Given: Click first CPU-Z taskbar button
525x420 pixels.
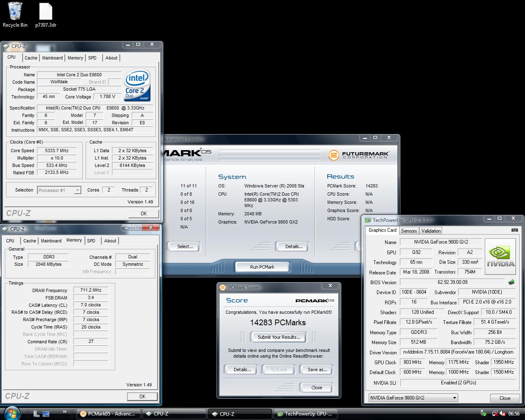Looking at the screenshot, I should click(174, 414).
